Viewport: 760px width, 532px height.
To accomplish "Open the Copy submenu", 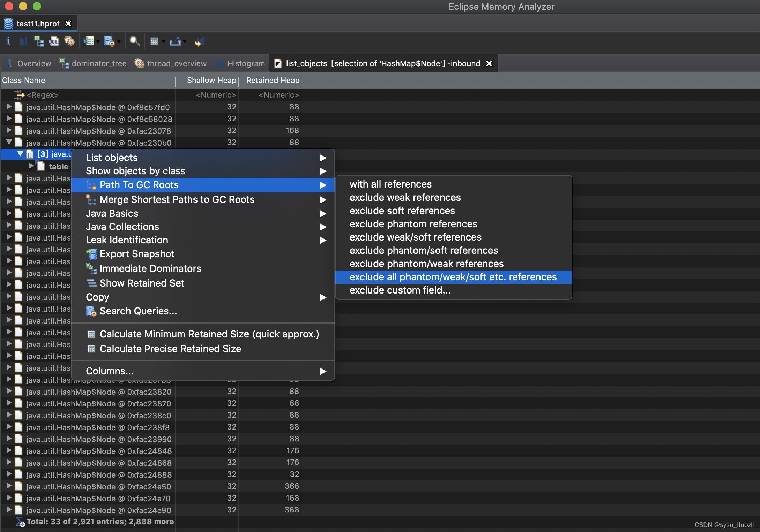I will (203, 297).
